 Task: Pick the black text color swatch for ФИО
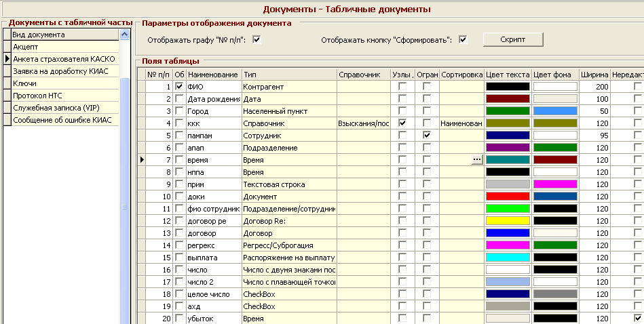508,87
